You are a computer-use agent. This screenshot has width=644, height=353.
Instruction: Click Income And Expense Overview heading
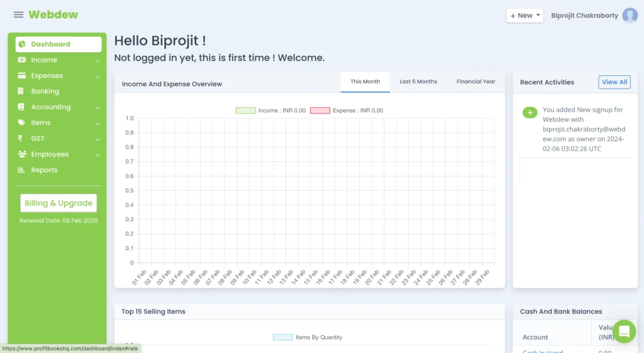(x=172, y=84)
